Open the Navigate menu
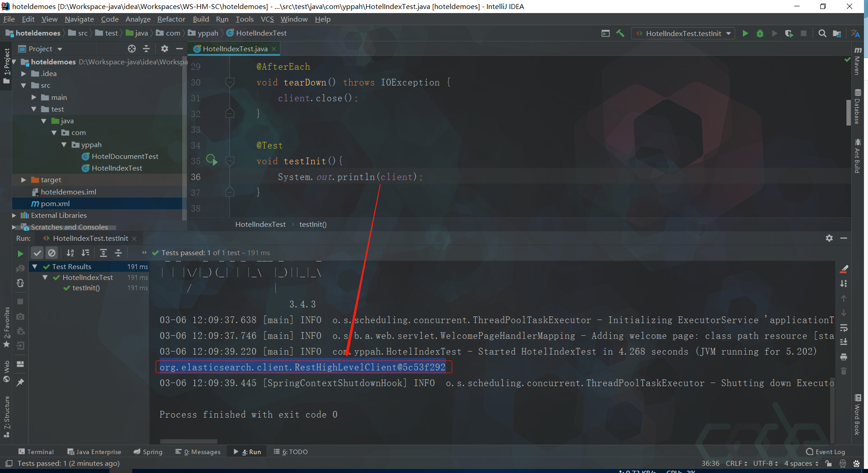868x473 pixels. tap(79, 19)
